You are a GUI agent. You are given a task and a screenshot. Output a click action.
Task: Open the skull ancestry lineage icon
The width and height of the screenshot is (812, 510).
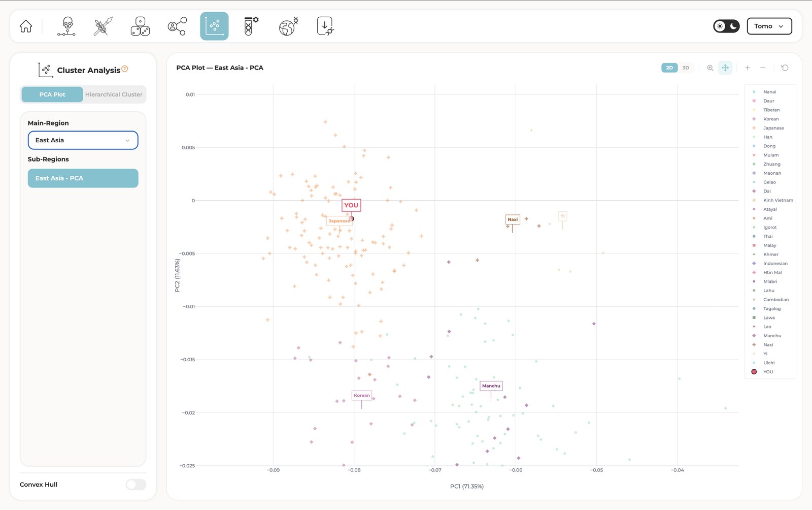(x=66, y=26)
